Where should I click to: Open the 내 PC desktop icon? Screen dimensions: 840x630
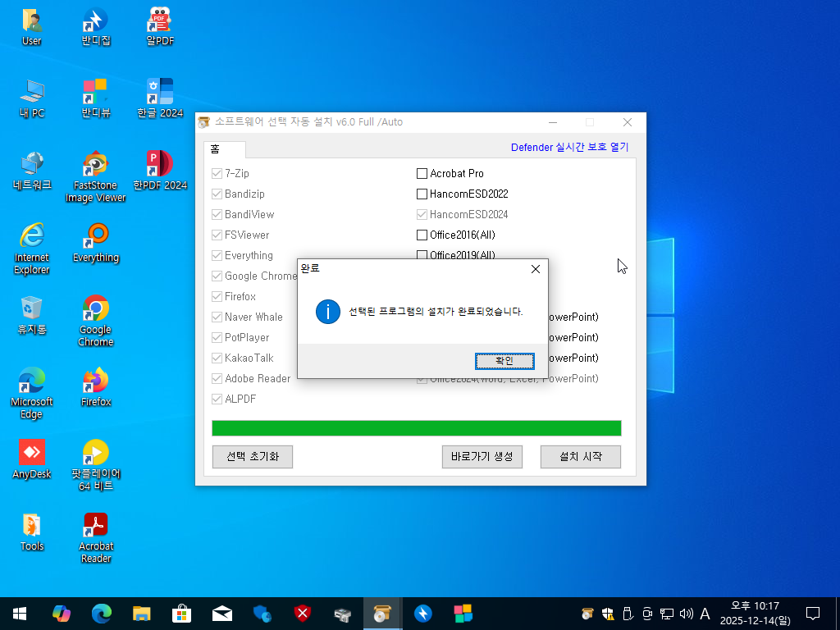[32, 98]
